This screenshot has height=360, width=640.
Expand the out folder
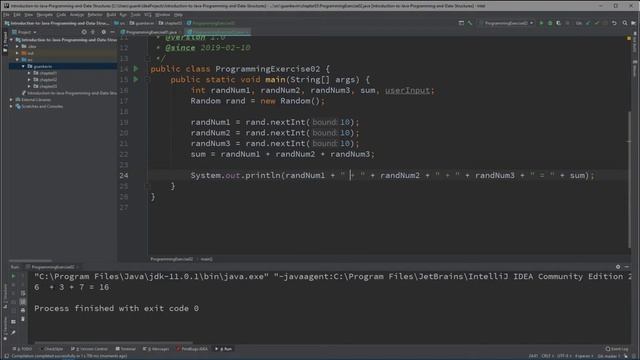point(18,53)
